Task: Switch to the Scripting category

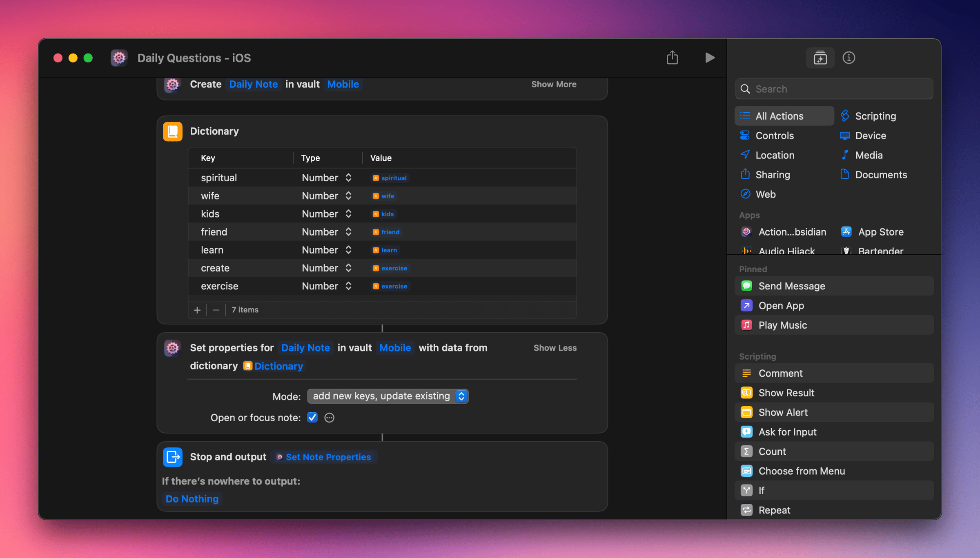Action: point(875,116)
